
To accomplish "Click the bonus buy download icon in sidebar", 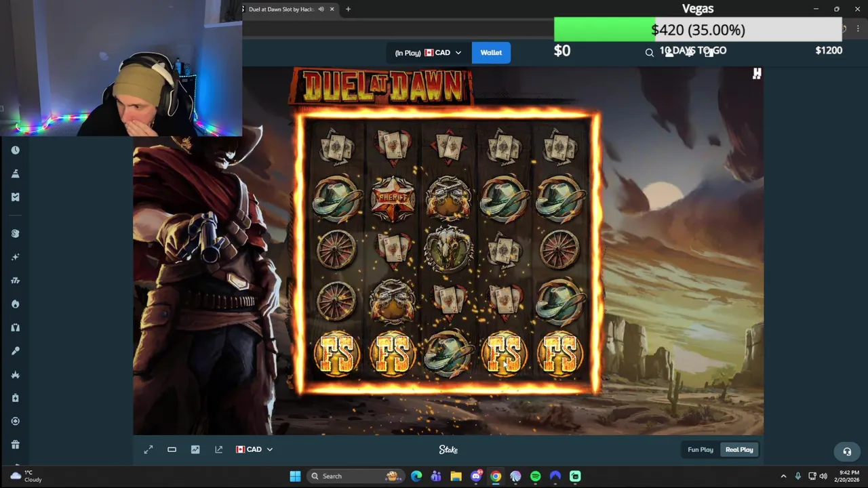I will pos(15,398).
